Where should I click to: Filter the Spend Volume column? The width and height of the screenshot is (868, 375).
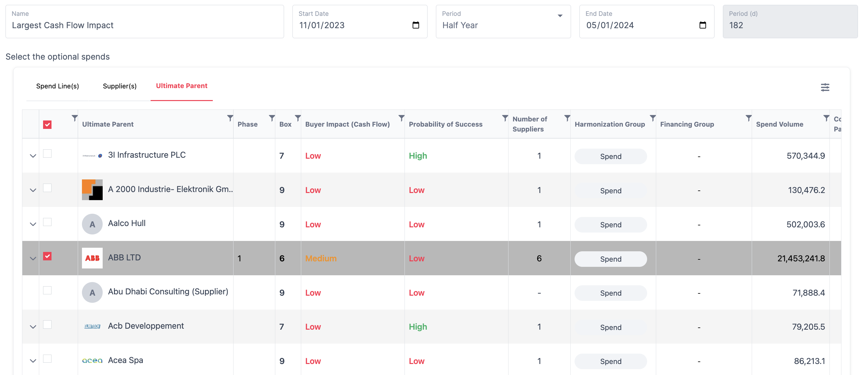coord(826,118)
